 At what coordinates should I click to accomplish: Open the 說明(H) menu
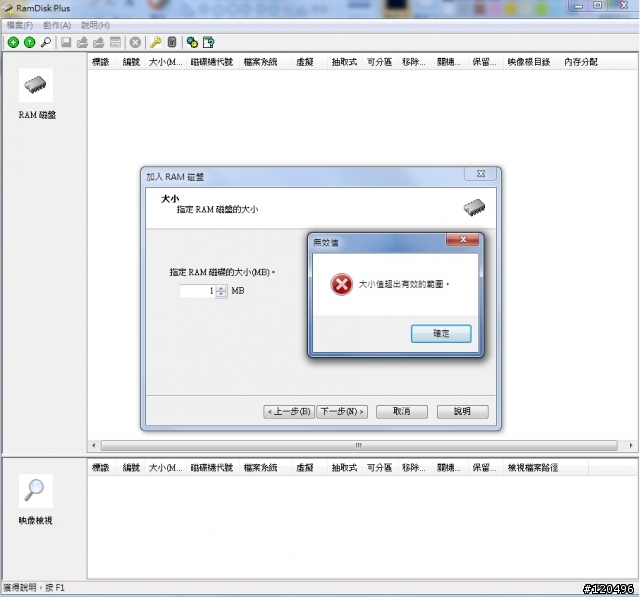tap(95, 25)
